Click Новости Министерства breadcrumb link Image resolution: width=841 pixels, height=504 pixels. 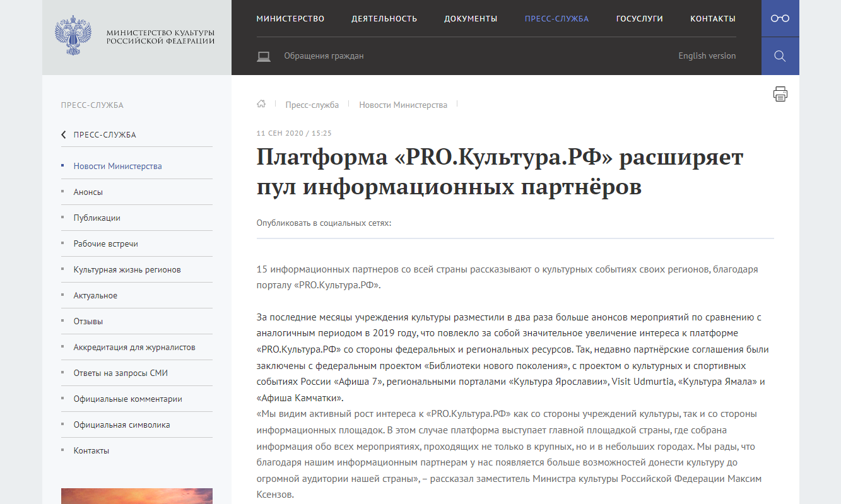(x=403, y=105)
